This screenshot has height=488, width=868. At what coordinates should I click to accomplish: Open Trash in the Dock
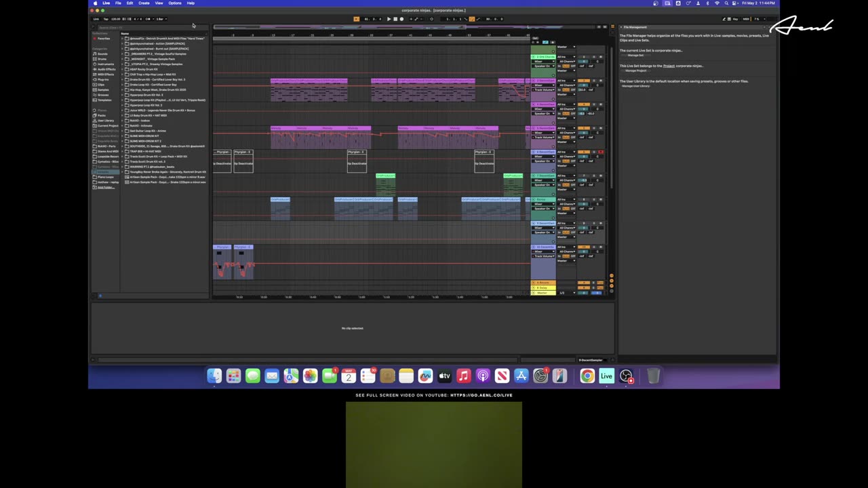click(x=653, y=376)
